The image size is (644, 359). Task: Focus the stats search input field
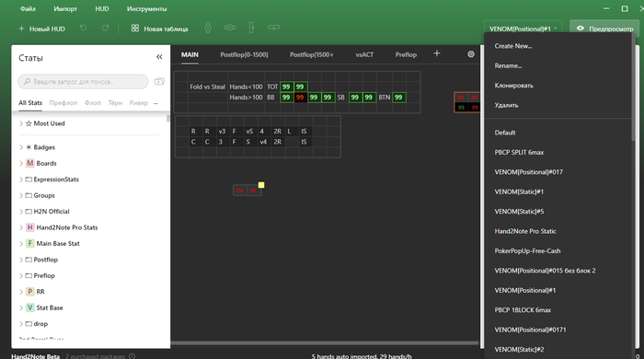coord(83,81)
